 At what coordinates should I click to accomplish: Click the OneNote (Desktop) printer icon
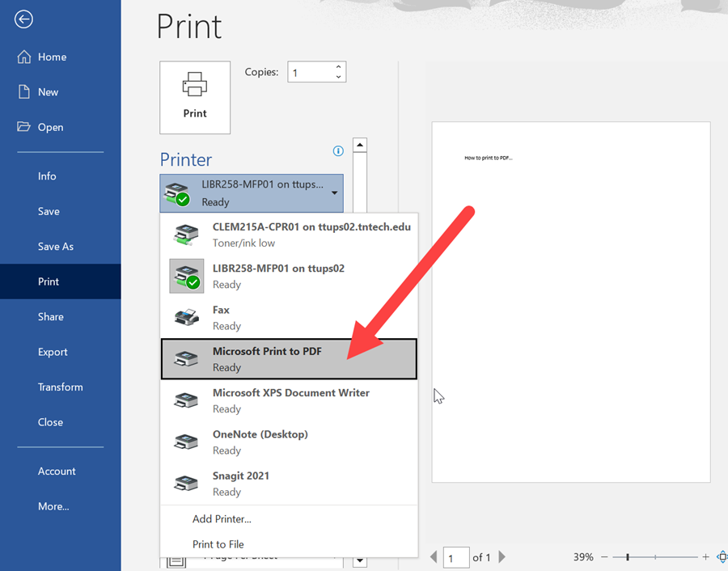tap(186, 442)
